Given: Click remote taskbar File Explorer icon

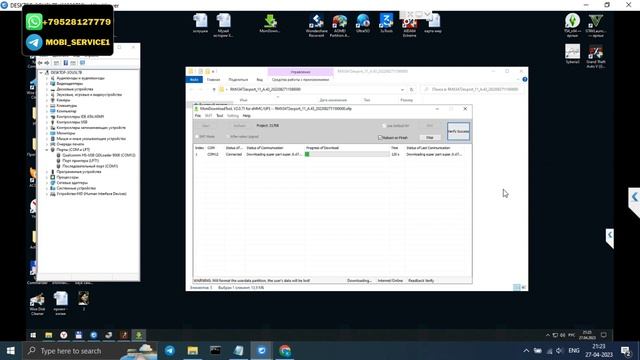Looking at the screenshot, I should click(49, 335).
